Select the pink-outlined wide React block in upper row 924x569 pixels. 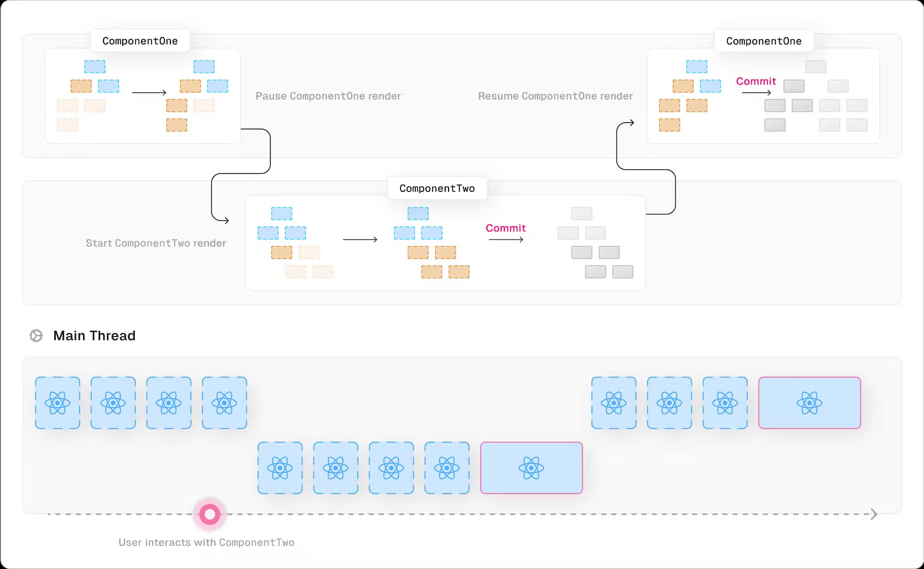(809, 403)
